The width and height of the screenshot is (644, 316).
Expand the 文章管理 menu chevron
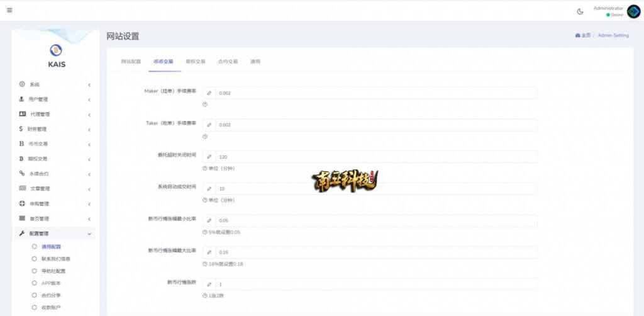[89, 189]
